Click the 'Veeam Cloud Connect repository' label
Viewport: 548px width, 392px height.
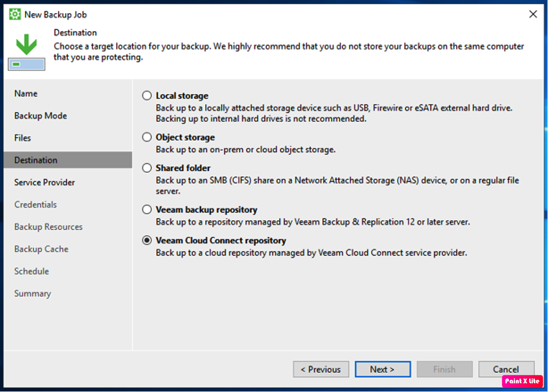pos(221,240)
